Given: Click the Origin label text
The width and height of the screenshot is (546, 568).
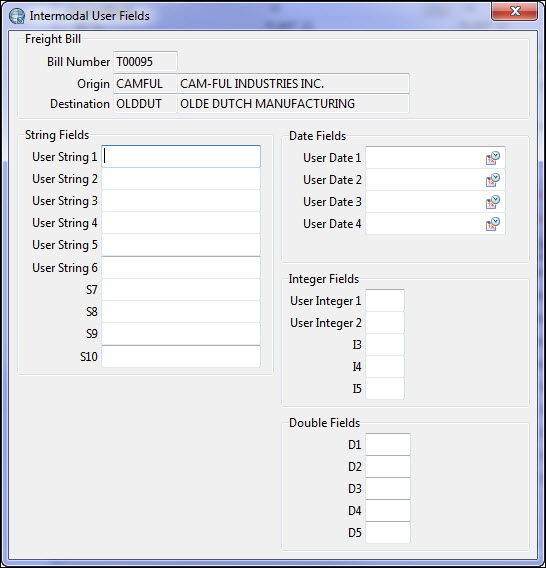Looking at the screenshot, I should click(93, 84).
